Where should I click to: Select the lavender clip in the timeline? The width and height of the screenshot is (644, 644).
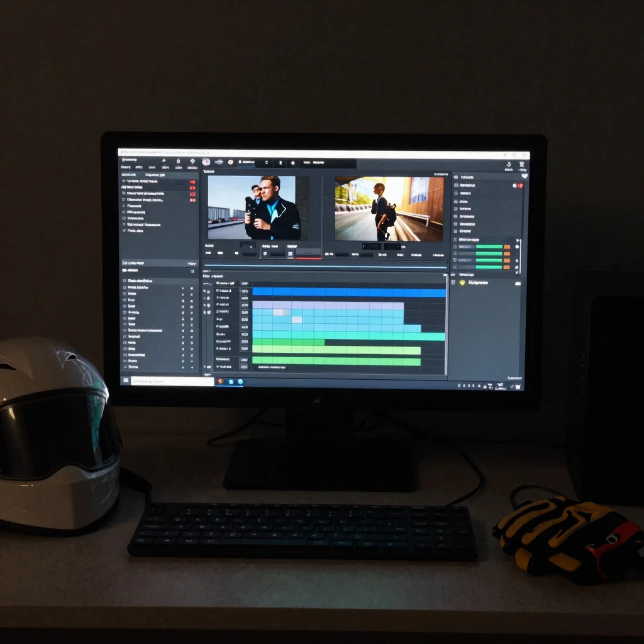[328, 305]
